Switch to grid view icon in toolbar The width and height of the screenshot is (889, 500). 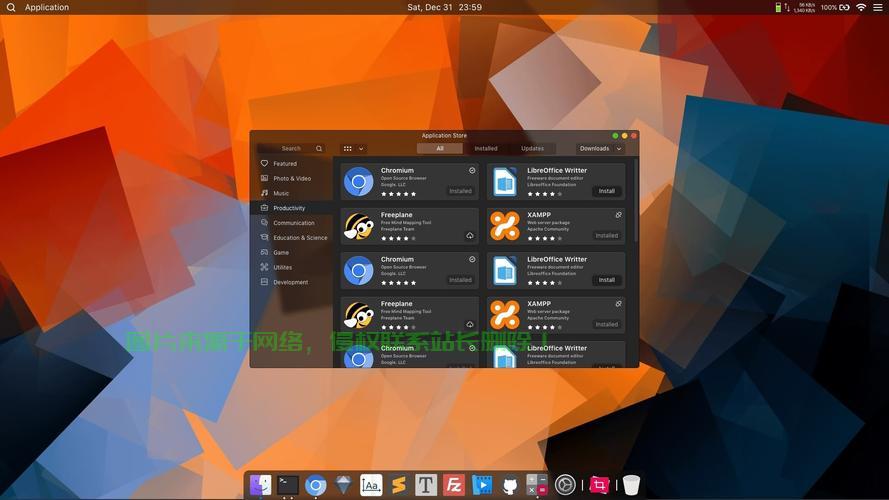[348, 149]
